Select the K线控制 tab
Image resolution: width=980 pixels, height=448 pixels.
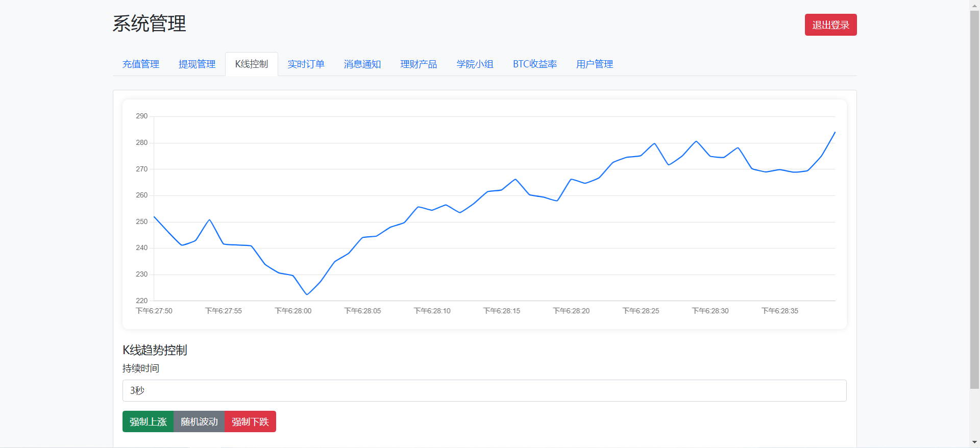tap(252, 64)
